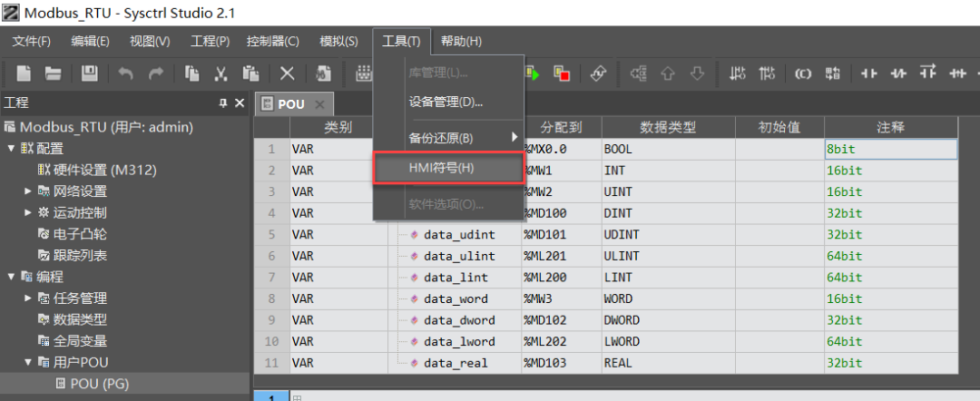The height and width of the screenshot is (401, 980).
Task: Click the data_real variable name cell
Action: (455, 363)
